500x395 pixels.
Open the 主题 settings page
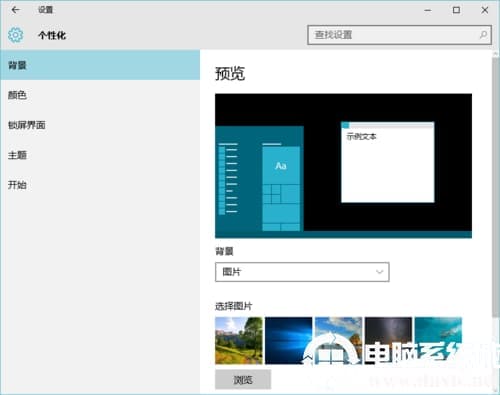tap(100, 155)
